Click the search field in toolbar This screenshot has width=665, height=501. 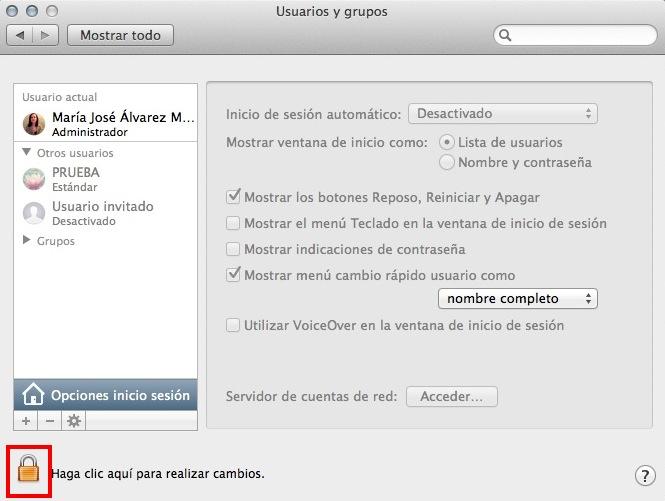[x=573, y=36]
